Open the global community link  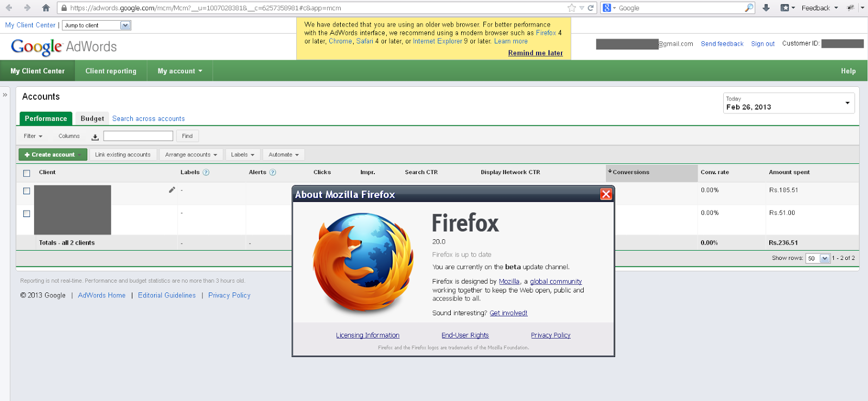556,282
